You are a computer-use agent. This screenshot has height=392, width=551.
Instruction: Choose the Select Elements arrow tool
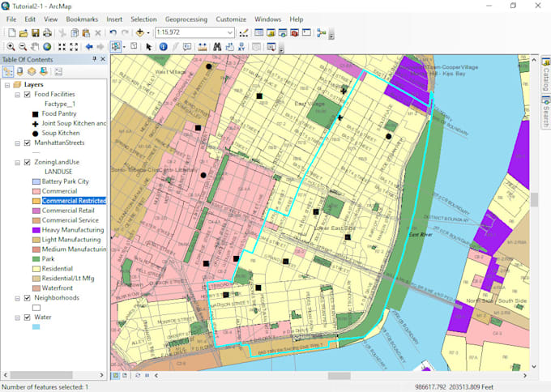(x=148, y=47)
